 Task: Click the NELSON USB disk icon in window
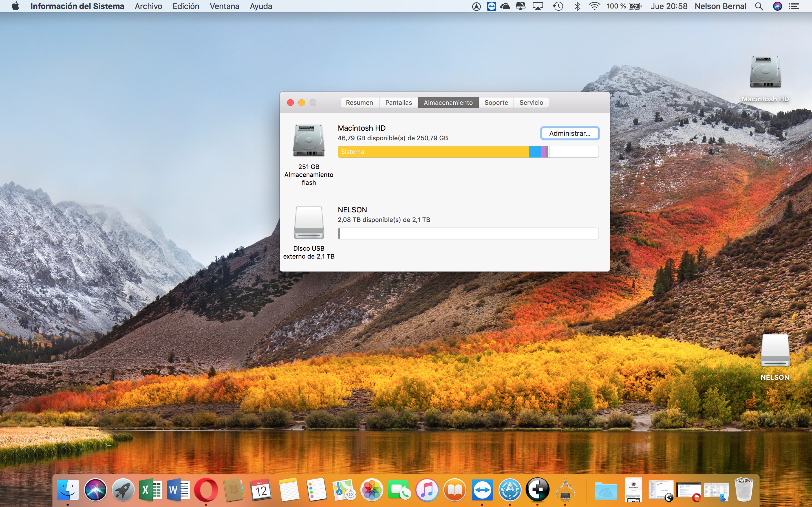309,222
